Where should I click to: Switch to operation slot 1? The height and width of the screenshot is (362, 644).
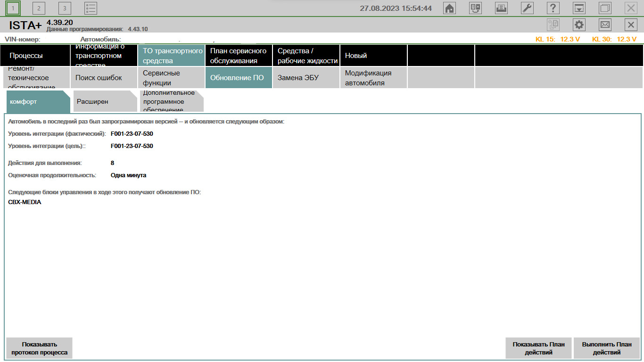pos(13,8)
